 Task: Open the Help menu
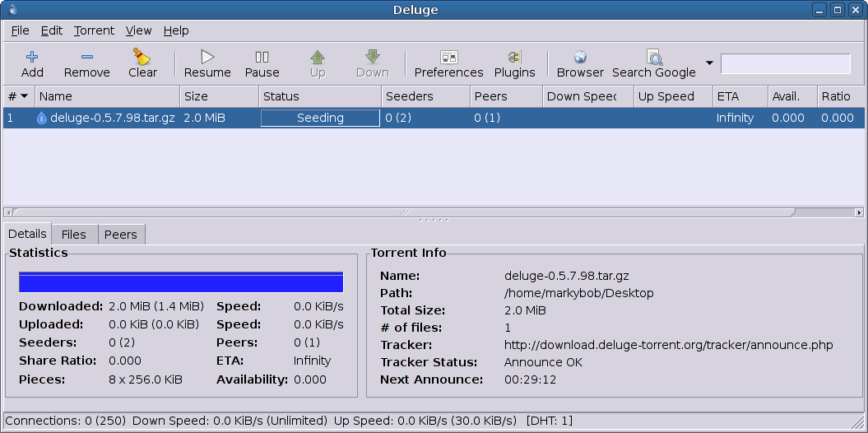click(x=176, y=30)
